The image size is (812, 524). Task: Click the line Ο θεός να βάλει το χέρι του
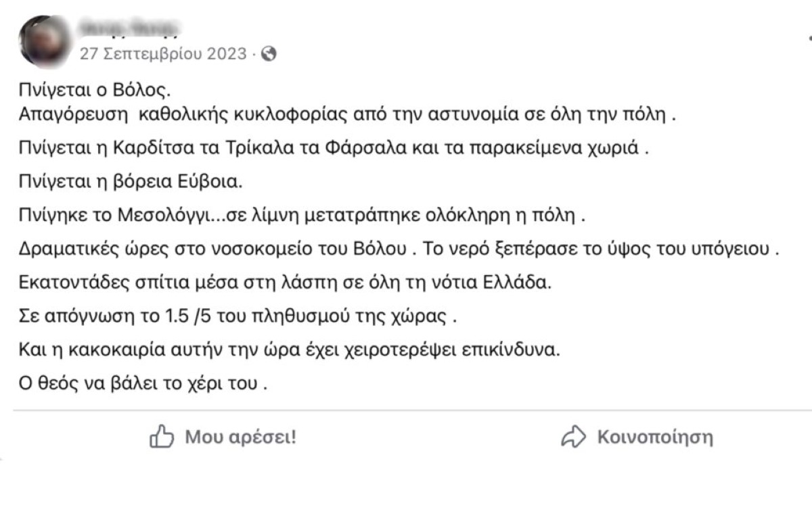coord(143,383)
